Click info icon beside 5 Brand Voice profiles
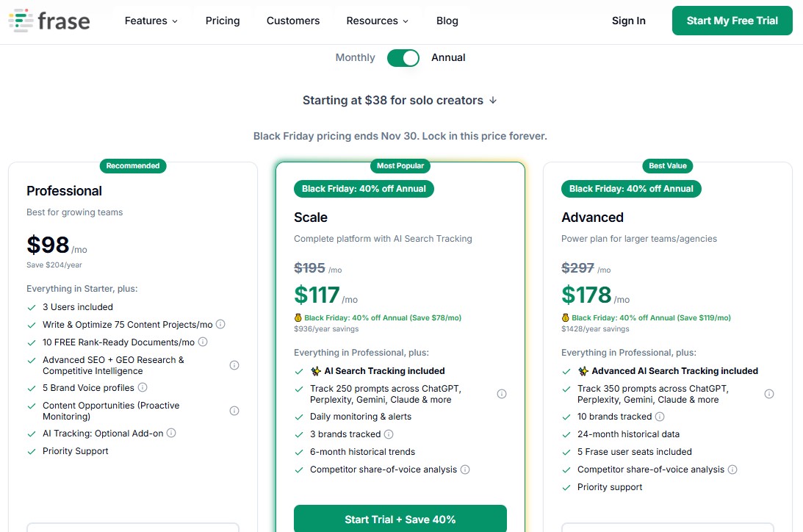The image size is (803, 532). (143, 387)
